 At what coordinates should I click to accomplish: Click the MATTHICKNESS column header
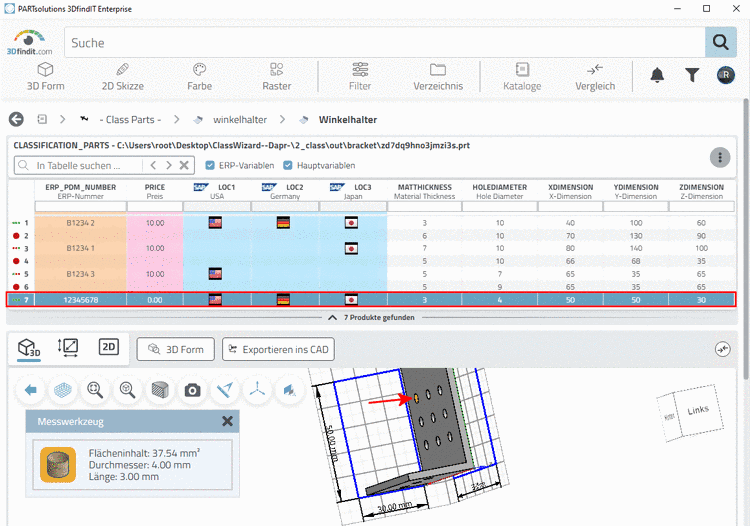[x=424, y=191]
